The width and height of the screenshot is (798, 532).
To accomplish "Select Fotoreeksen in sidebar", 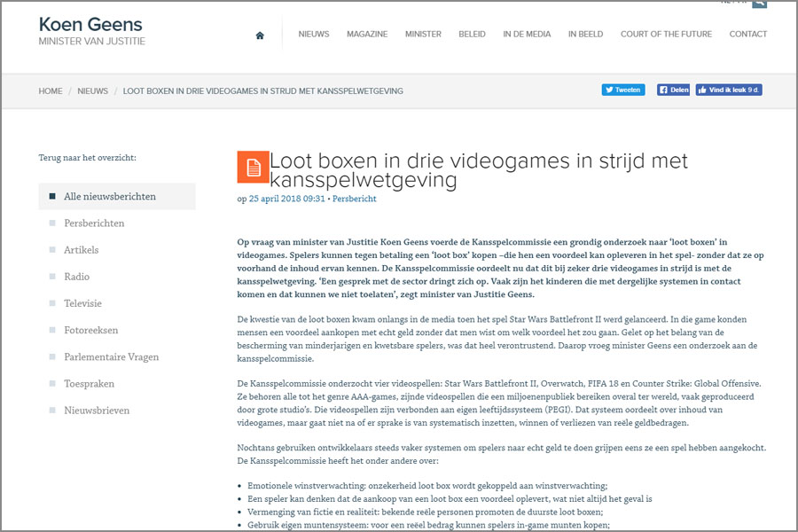I will pos(90,331).
